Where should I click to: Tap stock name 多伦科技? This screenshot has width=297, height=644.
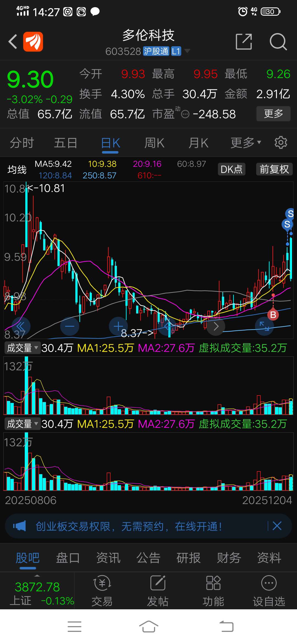pos(148,35)
